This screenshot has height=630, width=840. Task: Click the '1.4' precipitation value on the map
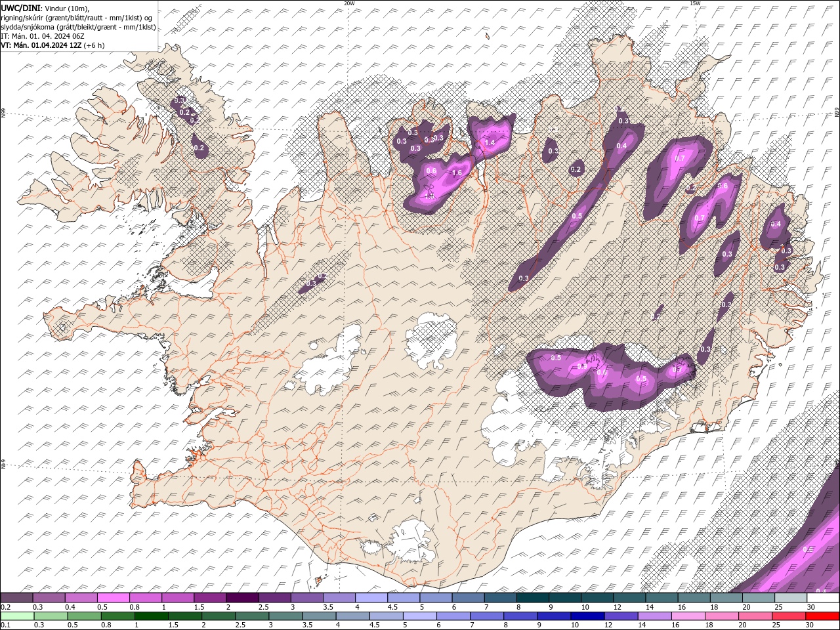click(490, 142)
